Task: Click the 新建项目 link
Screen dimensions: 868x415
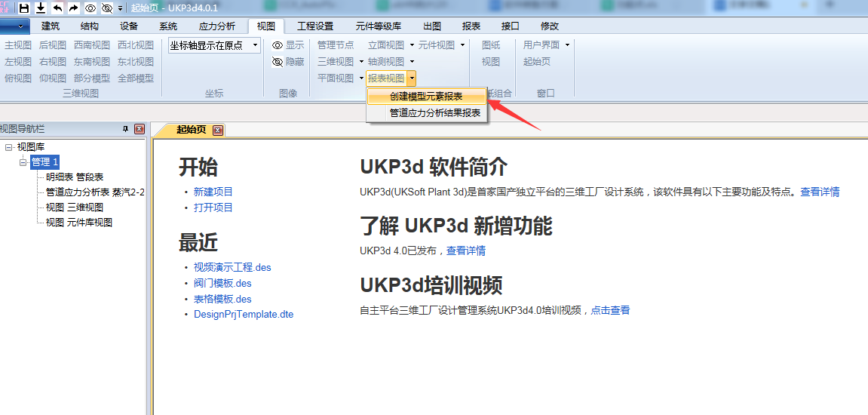Action: click(x=213, y=192)
